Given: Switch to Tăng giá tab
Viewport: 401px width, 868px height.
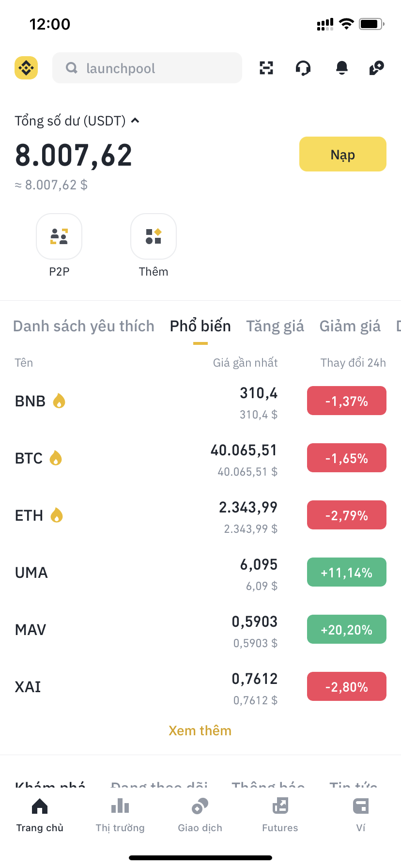Looking at the screenshot, I should point(275,326).
